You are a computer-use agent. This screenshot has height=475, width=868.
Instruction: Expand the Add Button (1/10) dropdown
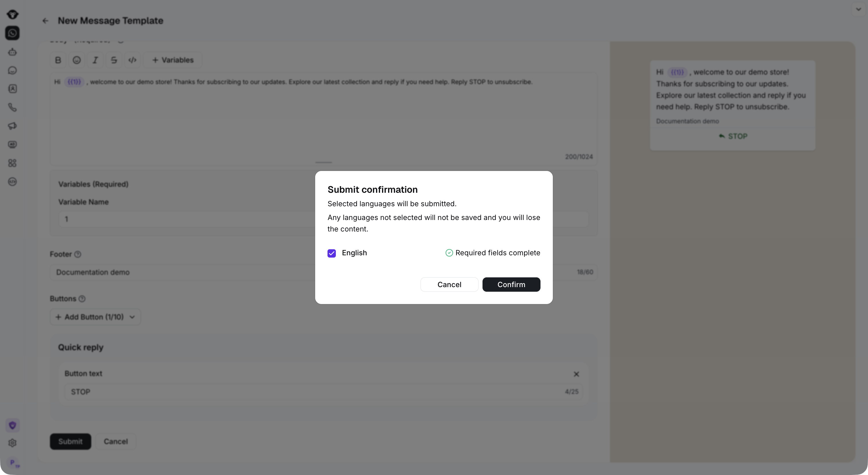95,317
